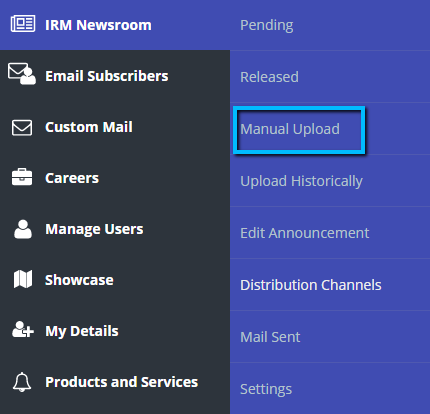Click the Manage Users person icon
Screen dimensions: 430x414
pyautogui.click(x=23, y=229)
